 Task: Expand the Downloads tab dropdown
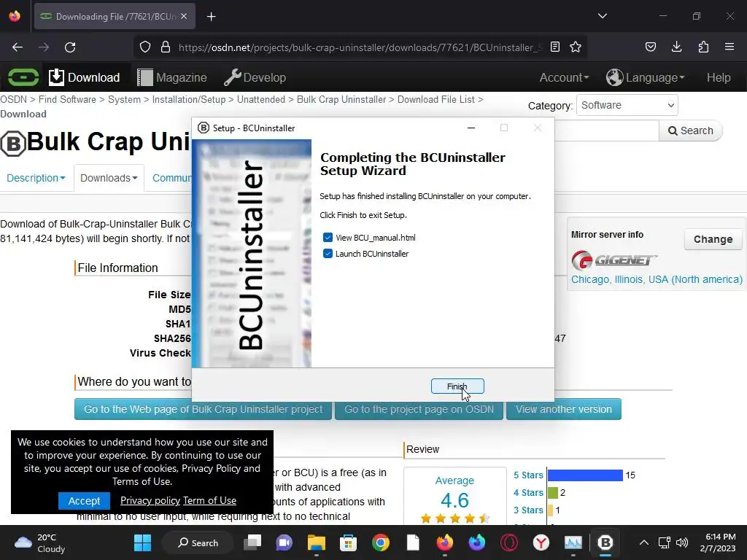(109, 178)
